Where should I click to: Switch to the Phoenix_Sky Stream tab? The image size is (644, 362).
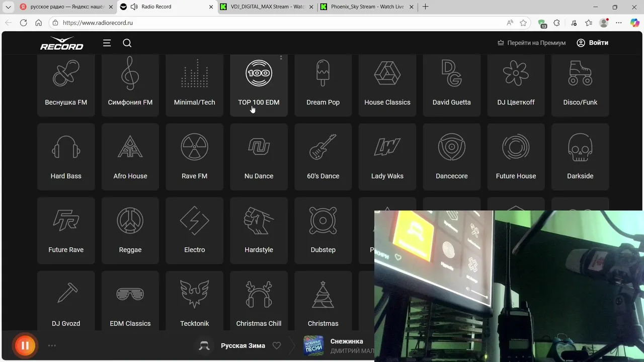pos(368,7)
